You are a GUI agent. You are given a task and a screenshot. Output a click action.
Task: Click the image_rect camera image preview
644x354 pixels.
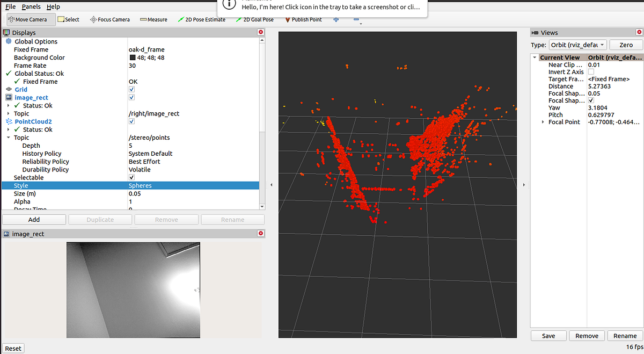pos(133,290)
